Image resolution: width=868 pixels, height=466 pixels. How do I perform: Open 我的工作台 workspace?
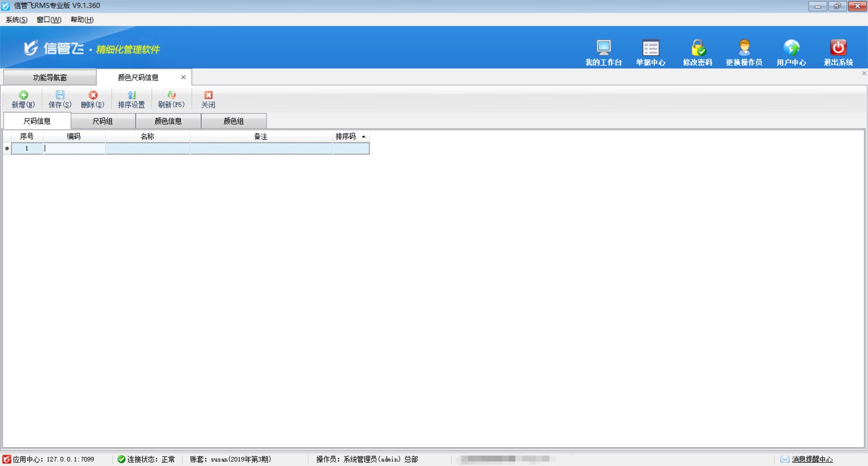(603, 48)
